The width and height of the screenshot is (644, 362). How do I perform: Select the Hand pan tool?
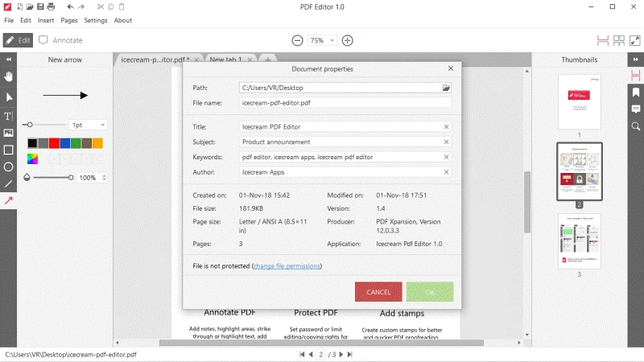[8, 76]
